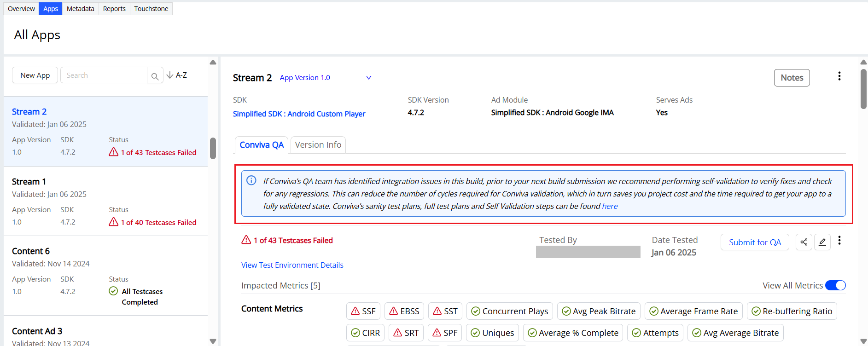The height and width of the screenshot is (346, 868).
Task: Select the Concurrent Plays metric chip
Action: tap(509, 311)
